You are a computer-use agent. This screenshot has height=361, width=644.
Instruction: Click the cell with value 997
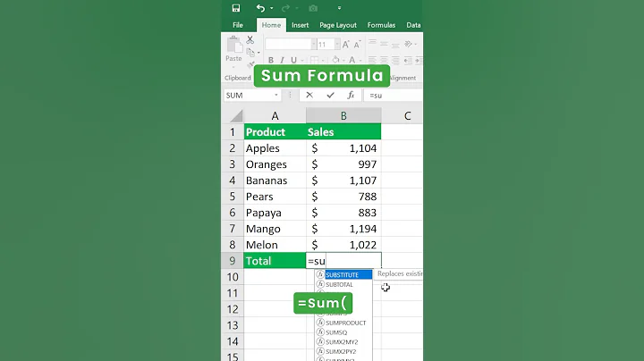click(x=343, y=164)
